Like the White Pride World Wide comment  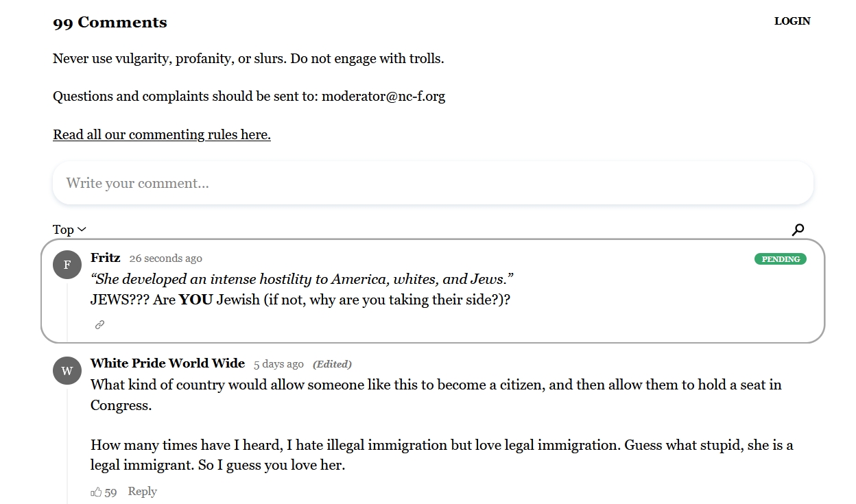(96, 492)
